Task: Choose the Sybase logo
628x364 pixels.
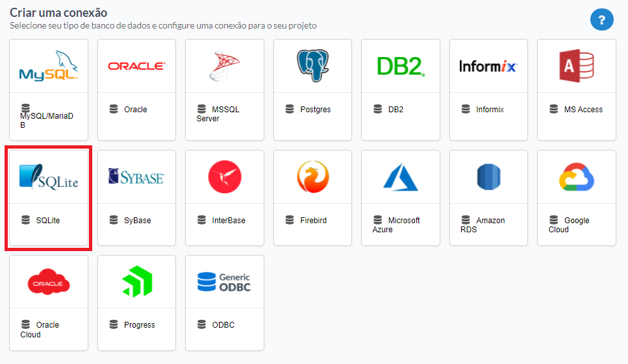Action: pyautogui.click(x=136, y=176)
